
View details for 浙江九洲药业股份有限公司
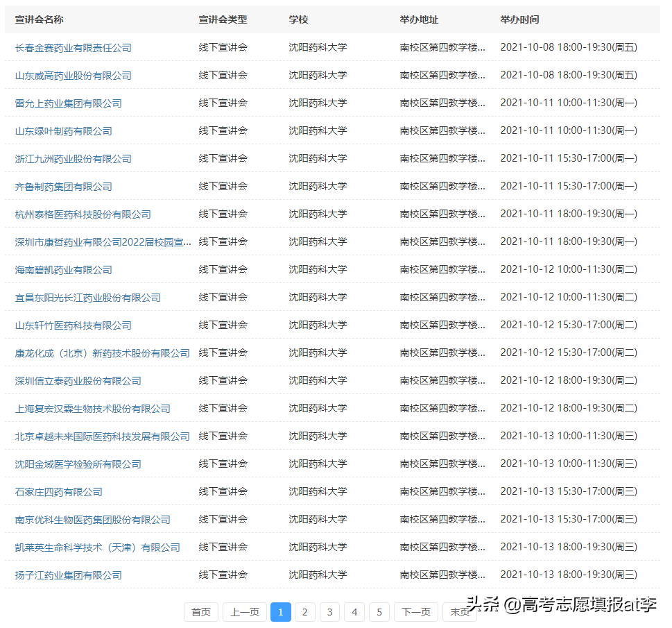(65, 158)
